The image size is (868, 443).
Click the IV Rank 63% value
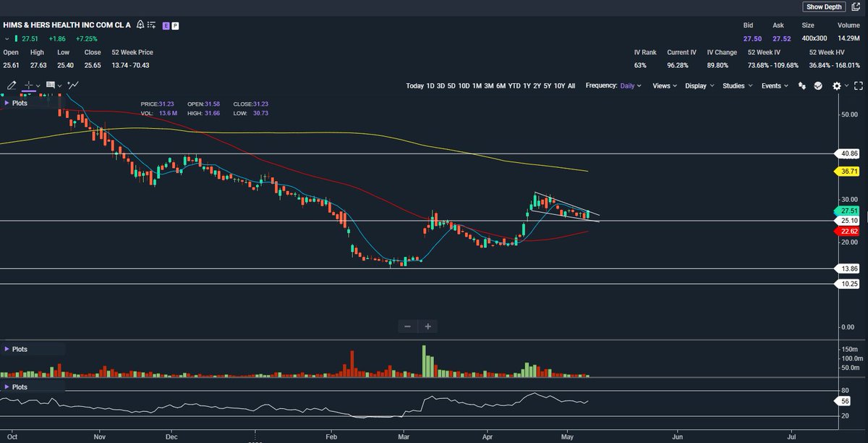click(x=641, y=65)
